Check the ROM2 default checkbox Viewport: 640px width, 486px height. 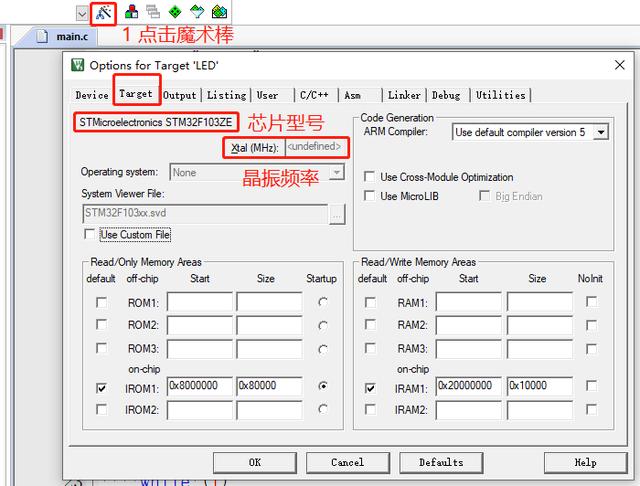coord(101,325)
